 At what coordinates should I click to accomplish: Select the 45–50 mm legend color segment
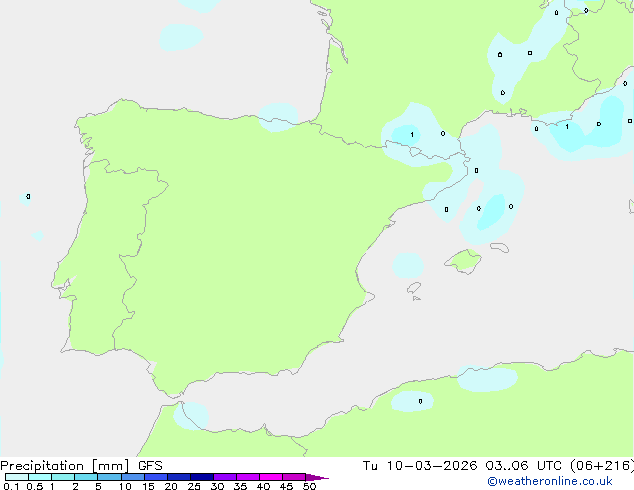tap(294, 477)
